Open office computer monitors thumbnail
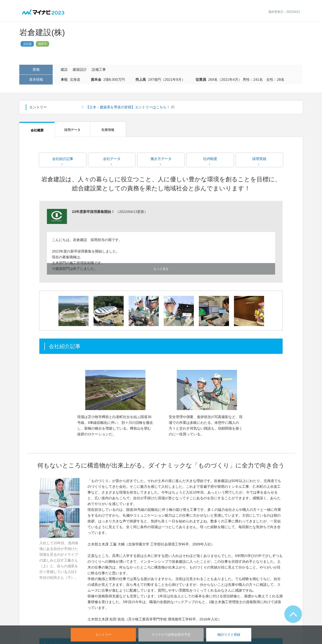This screenshot has height=644, width=322. 214,311
